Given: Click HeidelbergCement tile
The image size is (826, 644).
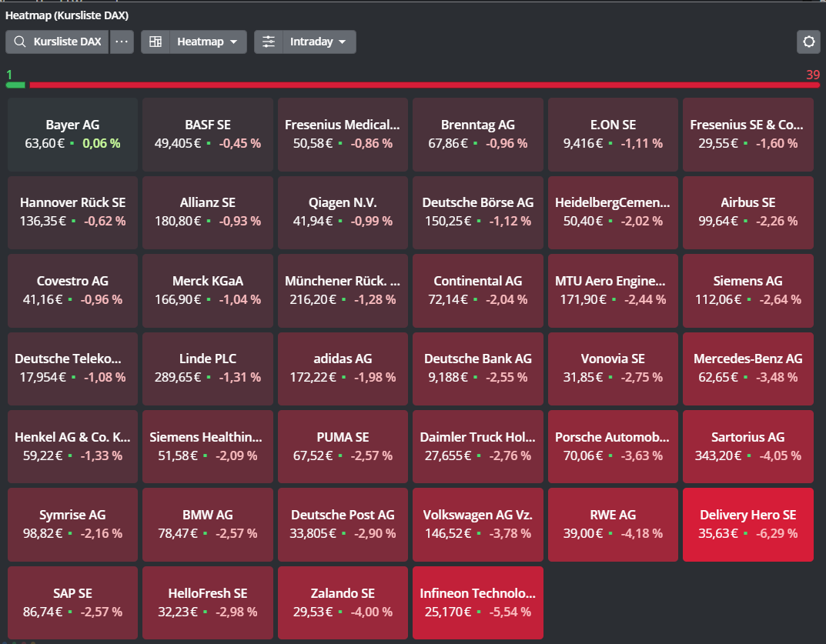Looking at the screenshot, I should (x=614, y=212).
